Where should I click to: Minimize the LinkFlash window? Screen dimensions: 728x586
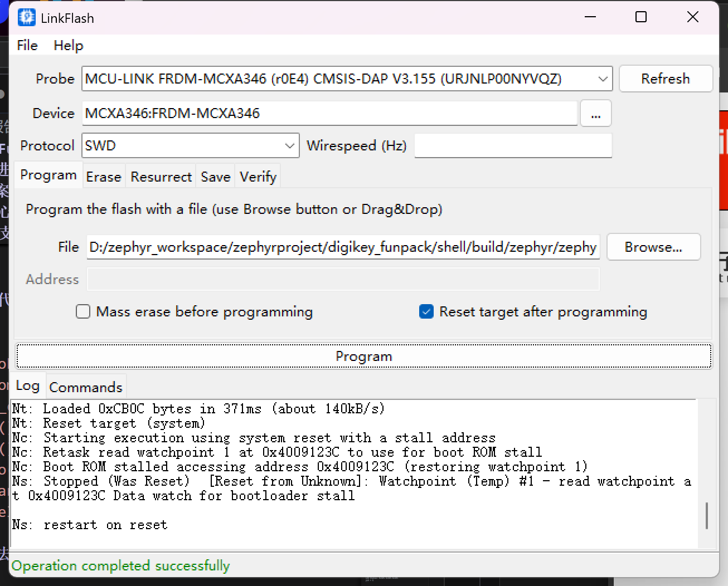coord(590,17)
